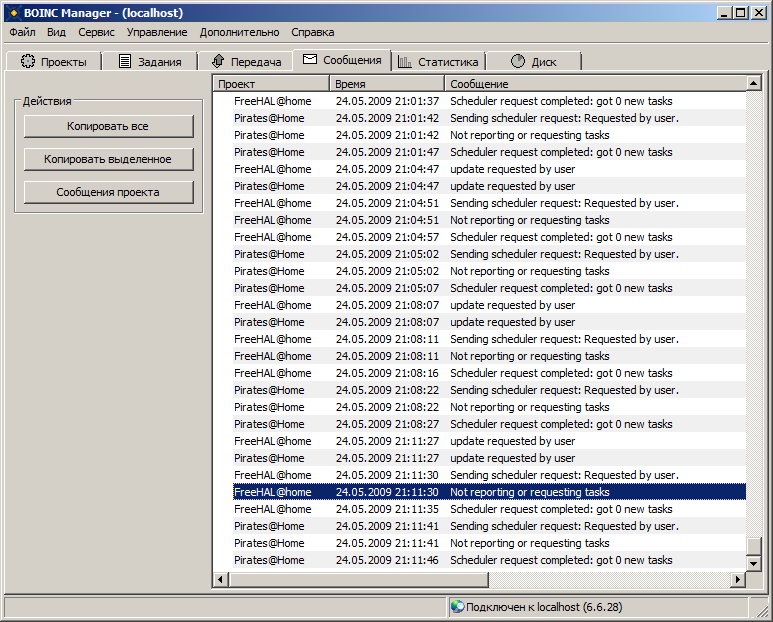Image resolution: width=773 pixels, height=622 pixels.
Task: Click the Диск tab pie icon
Action: pyautogui.click(x=518, y=62)
